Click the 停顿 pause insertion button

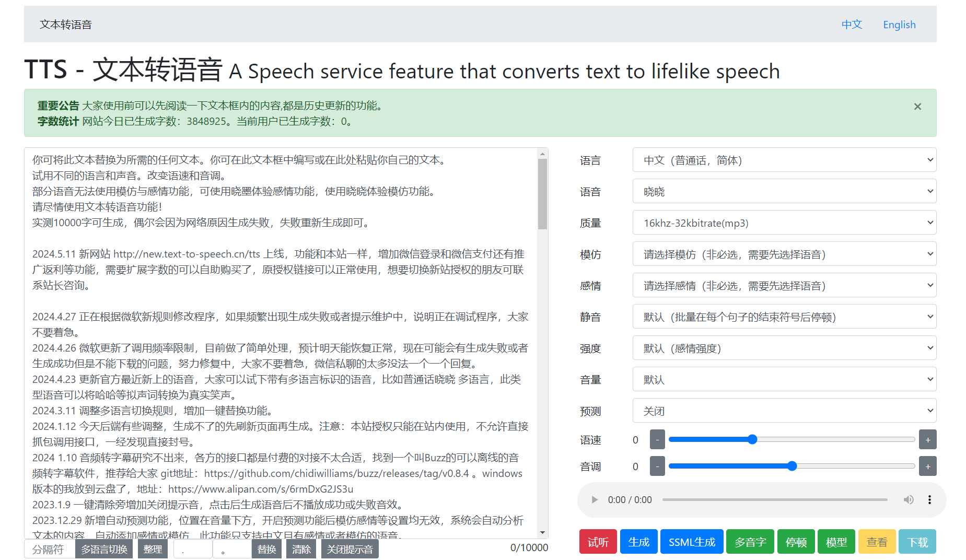tap(796, 542)
